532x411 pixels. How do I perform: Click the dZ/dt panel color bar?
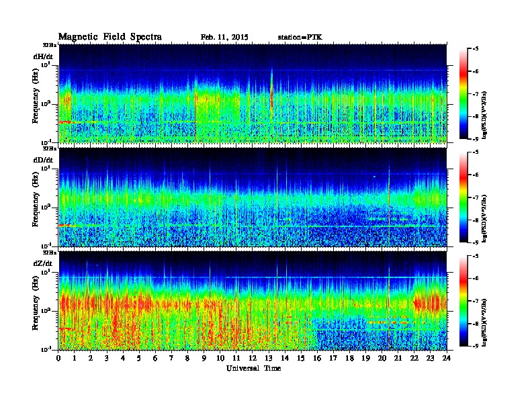pos(463,300)
